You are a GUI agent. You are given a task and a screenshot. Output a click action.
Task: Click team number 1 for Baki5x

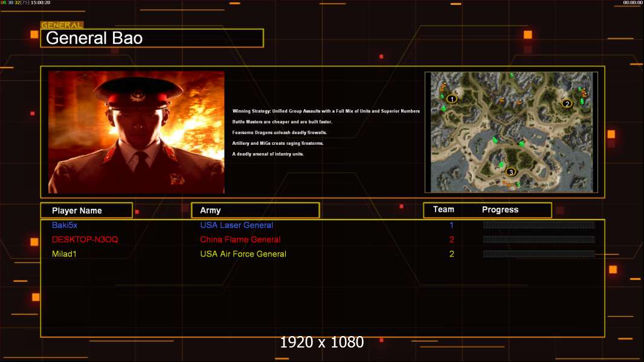coord(451,225)
